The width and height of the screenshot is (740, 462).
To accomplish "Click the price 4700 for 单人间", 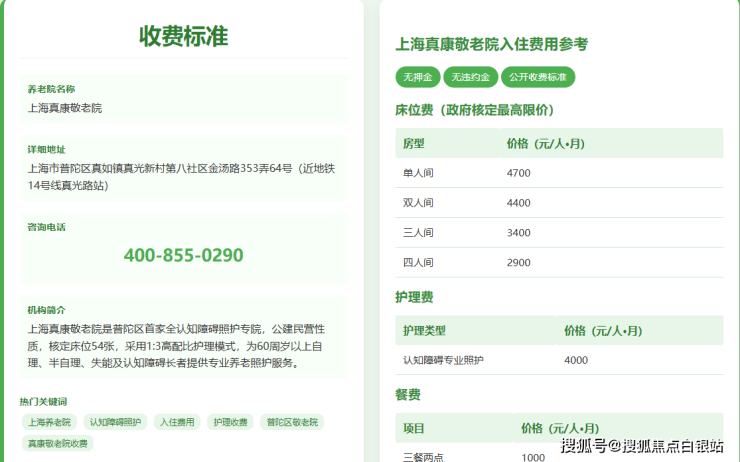I will pos(519,173).
